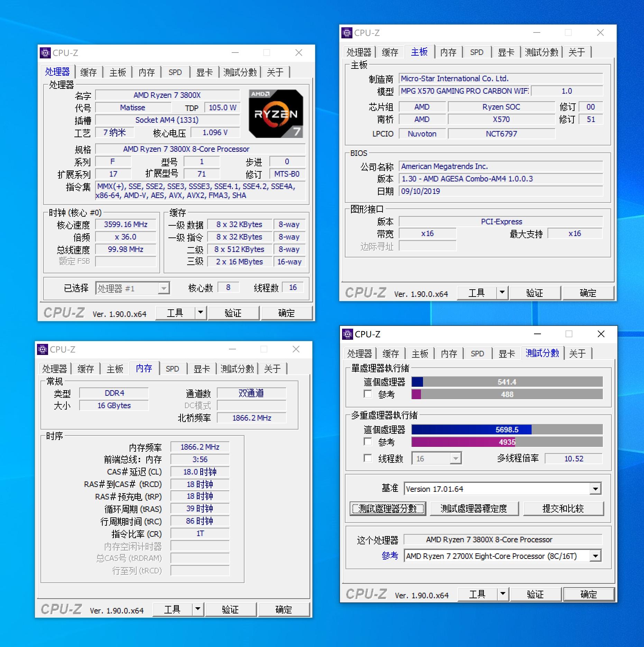This screenshot has width=644, height=647.
Task: Select the 处理器 tab in the memory window
Action: [54, 369]
